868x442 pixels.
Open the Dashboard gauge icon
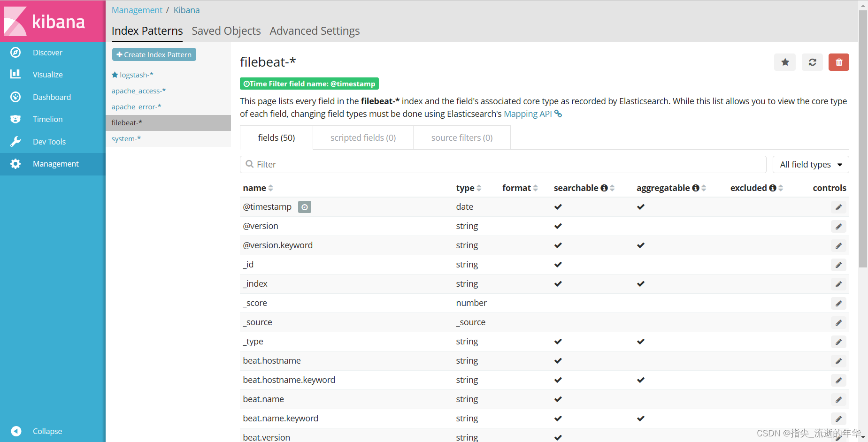click(x=15, y=97)
